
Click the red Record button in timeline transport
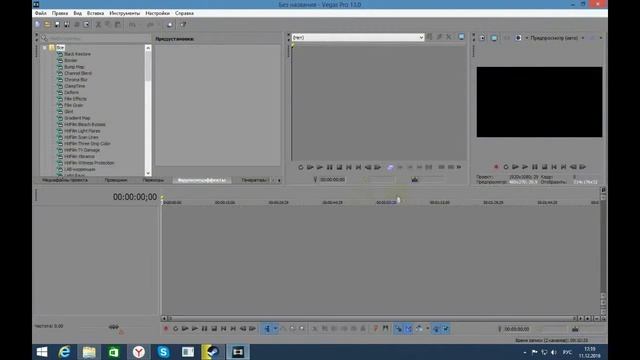coord(166,329)
